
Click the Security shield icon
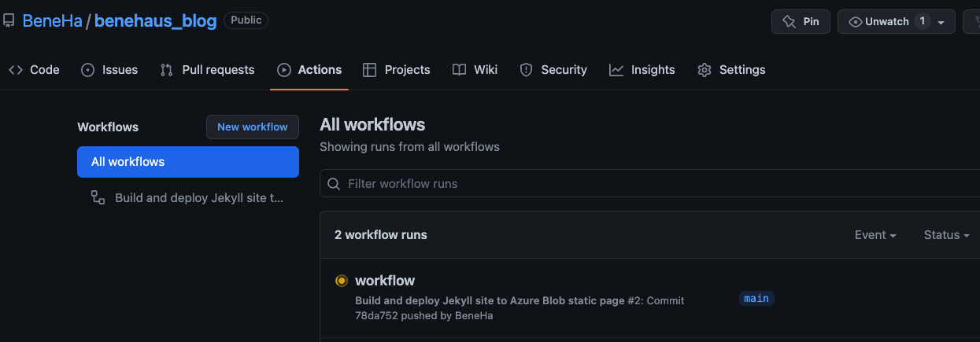pos(527,69)
